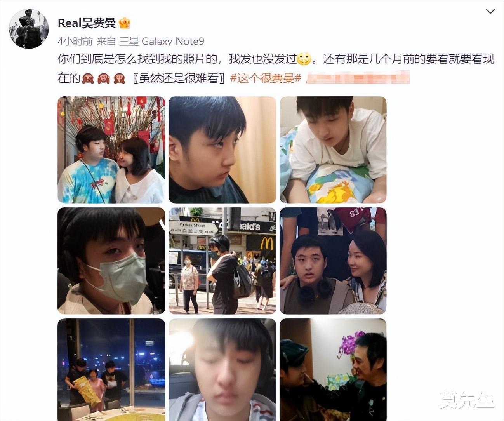504x421 pixels.
Task: Open the Real吴费曼 profile avatar
Action: click(x=28, y=28)
